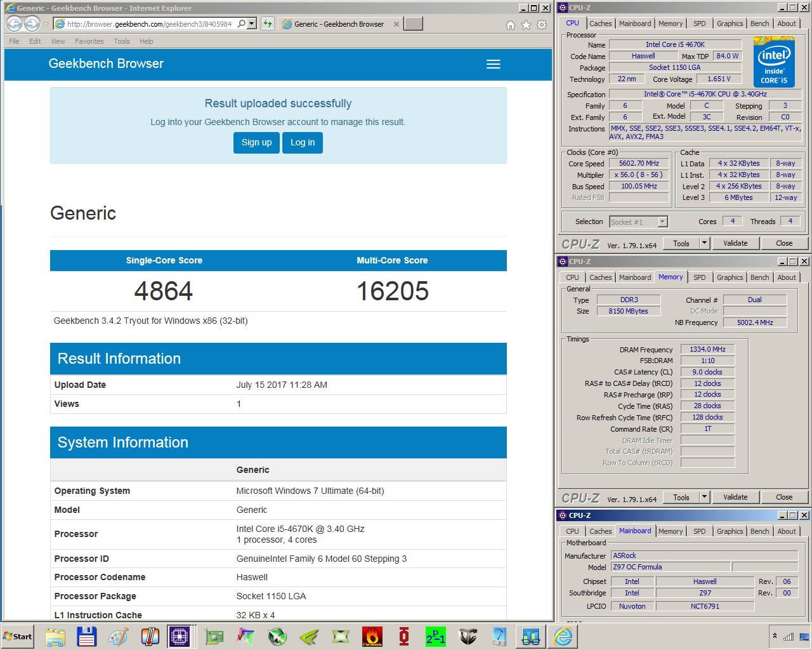812x650 pixels.
Task: Click the Upload Date value July 15 2017
Action: click(x=282, y=385)
